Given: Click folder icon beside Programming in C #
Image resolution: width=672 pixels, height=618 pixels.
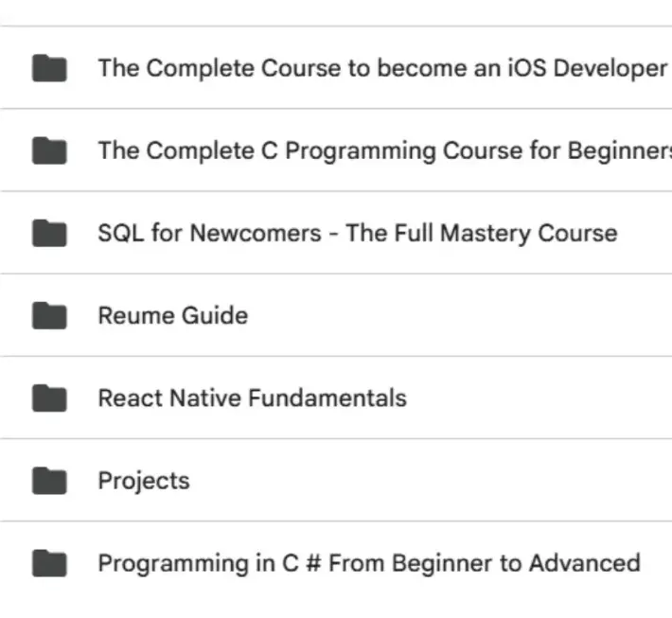Looking at the screenshot, I should (49, 563).
